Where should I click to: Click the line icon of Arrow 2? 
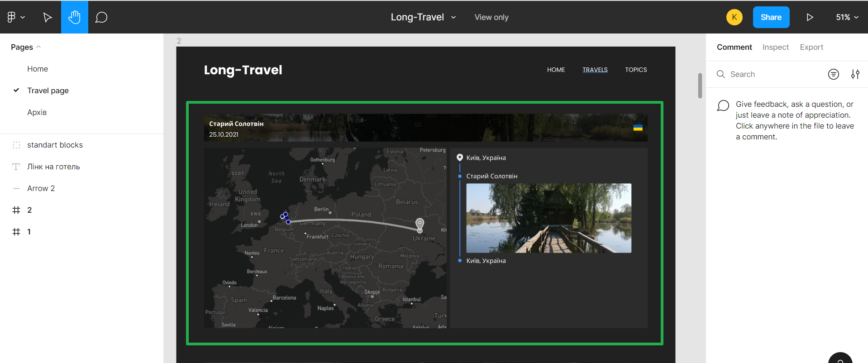[x=16, y=188]
